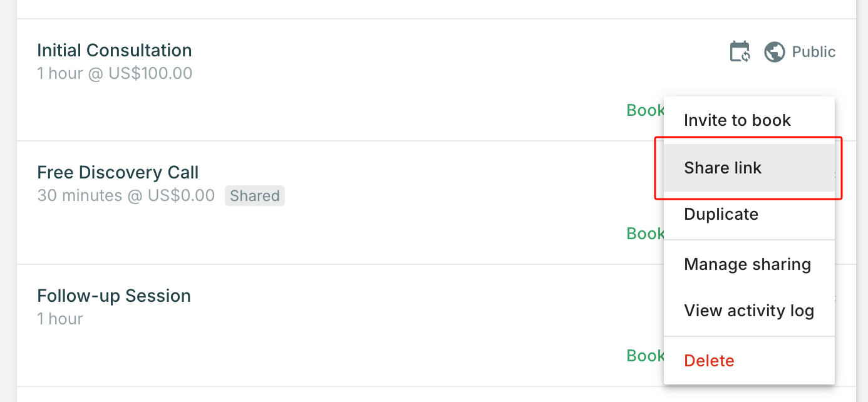The image size is (868, 402).
Task: Open the Free Discovery Call appointment type
Action: tap(118, 172)
